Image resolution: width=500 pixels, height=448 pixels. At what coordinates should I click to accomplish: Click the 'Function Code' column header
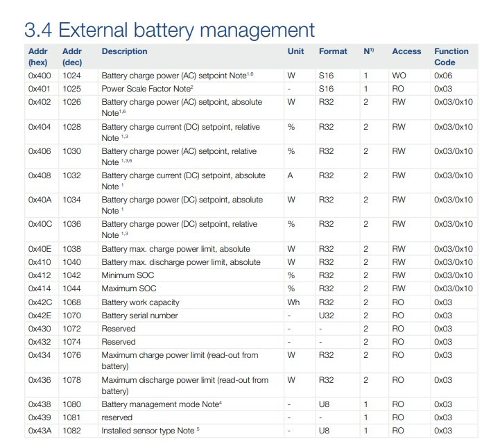click(x=451, y=57)
